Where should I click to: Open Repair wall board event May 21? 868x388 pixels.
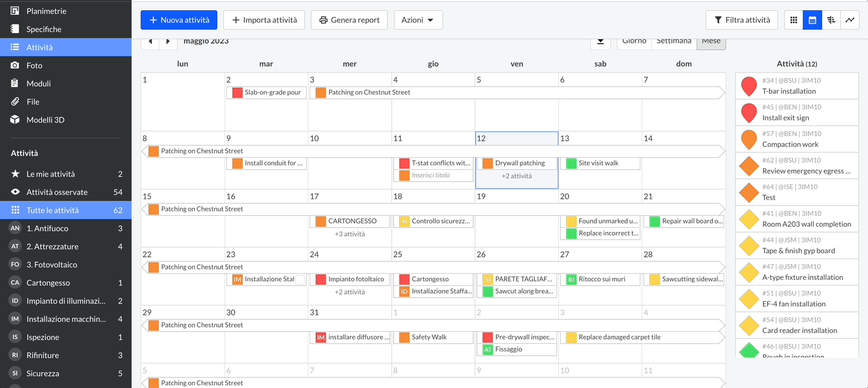pyautogui.click(x=684, y=221)
